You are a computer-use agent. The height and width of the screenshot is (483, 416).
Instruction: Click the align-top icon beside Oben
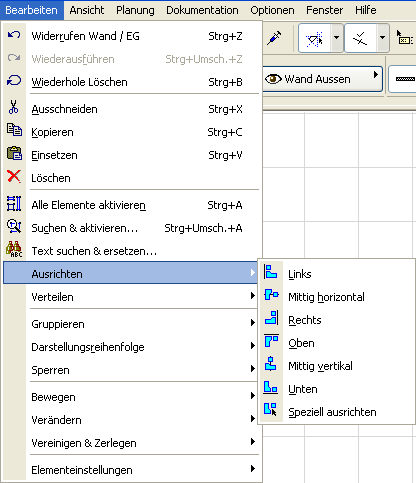tap(271, 341)
